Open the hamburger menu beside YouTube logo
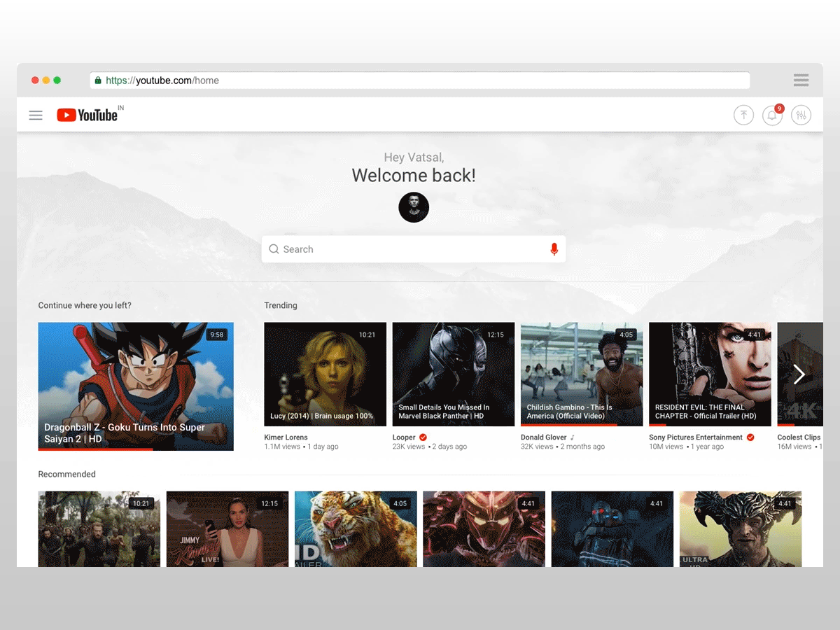The width and height of the screenshot is (840, 630). pyautogui.click(x=36, y=115)
